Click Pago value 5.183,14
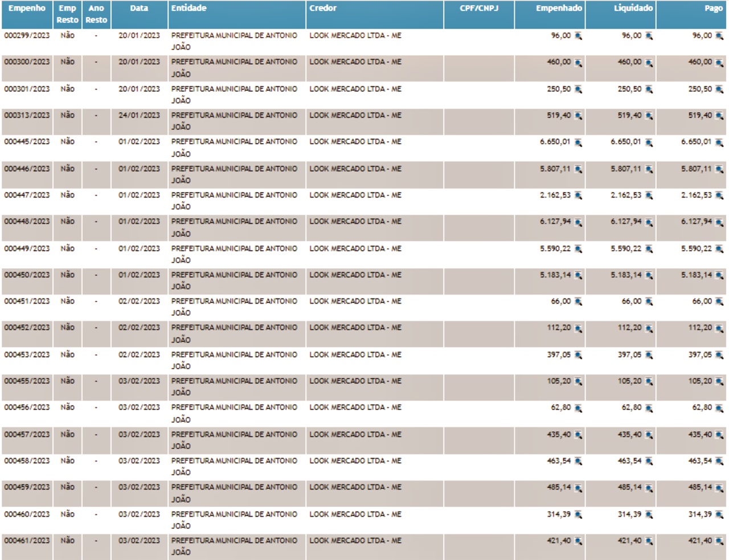The image size is (729, 560). (x=697, y=275)
